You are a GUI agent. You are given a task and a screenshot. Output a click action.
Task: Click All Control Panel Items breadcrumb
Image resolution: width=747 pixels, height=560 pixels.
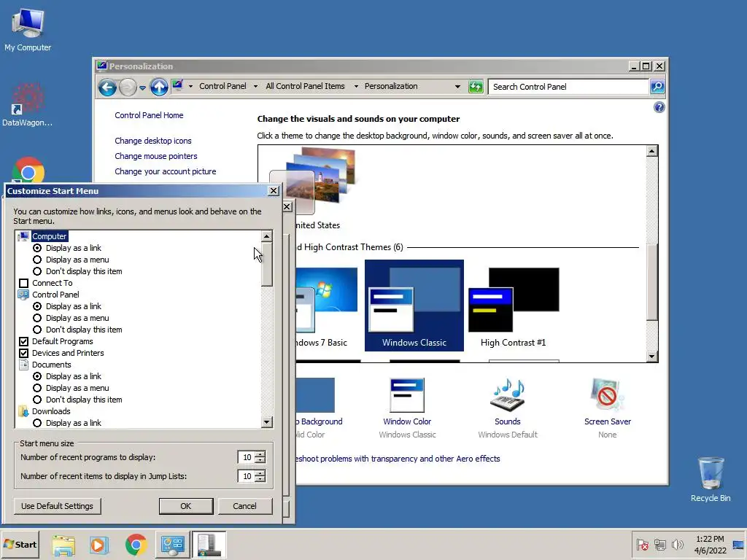click(x=305, y=86)
